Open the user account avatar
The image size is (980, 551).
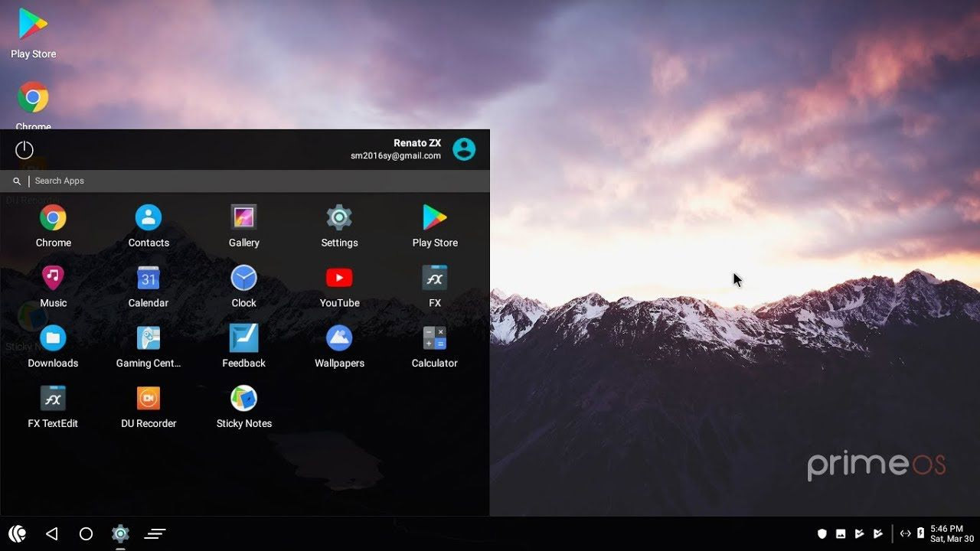point(464,149)
